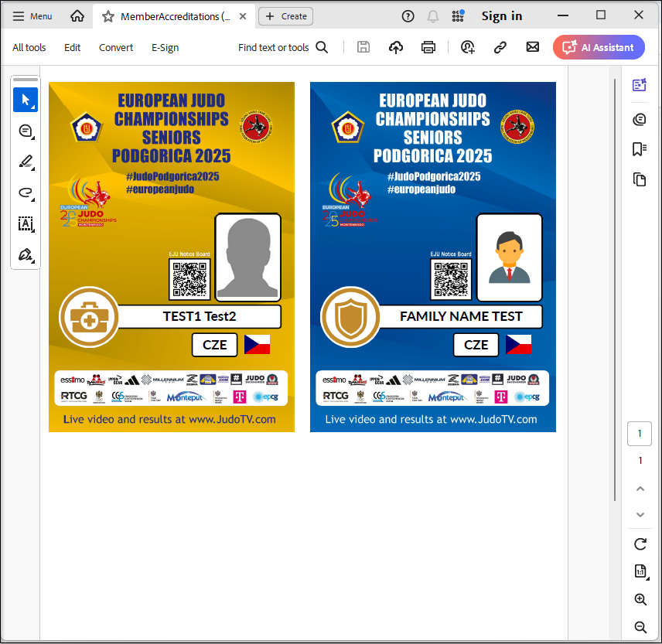The image size is (662, 644).
Task: Zoom in on the document
Action: pos(640,599)
